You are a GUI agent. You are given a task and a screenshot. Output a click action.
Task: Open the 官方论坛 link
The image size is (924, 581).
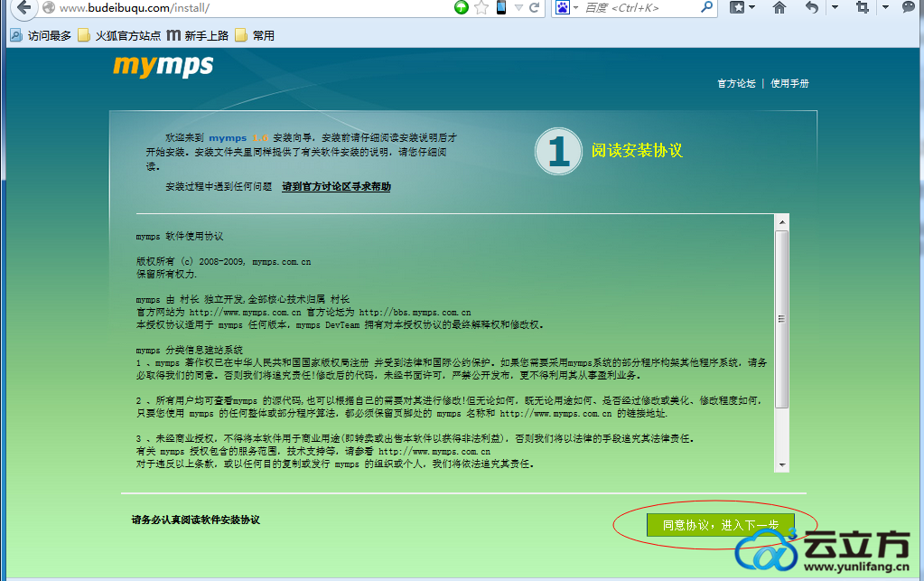pyautogui.click(x=737, y=84)
